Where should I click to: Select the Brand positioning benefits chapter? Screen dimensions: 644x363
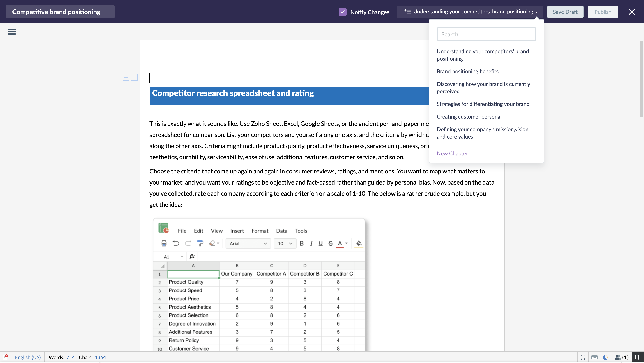point(467,71)
